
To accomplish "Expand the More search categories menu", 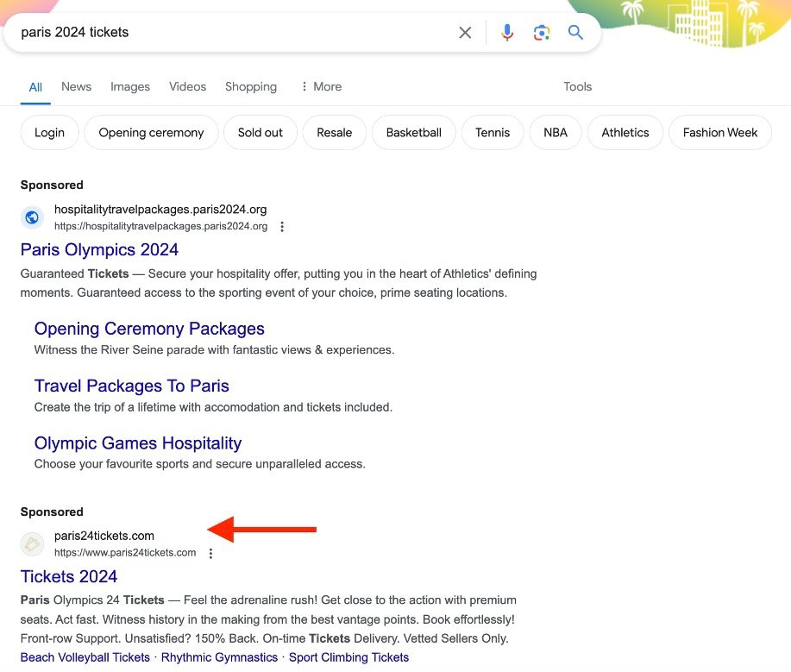I will [320, 86].
